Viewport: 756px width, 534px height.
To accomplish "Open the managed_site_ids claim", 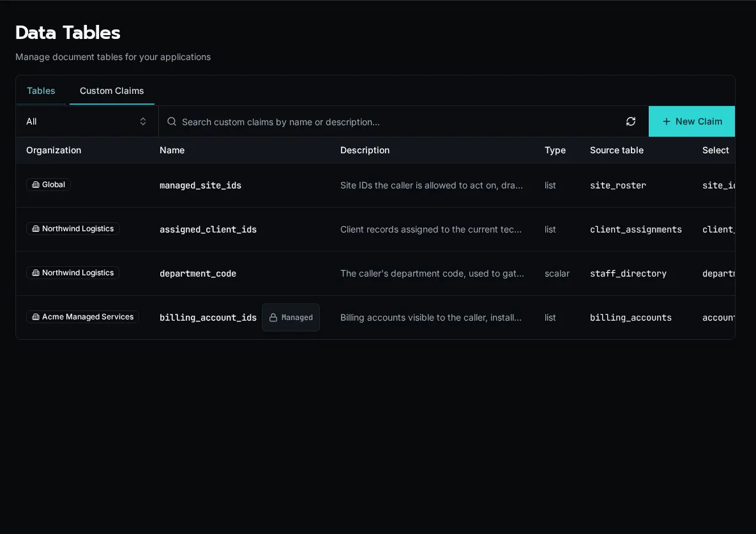I will (x=200, y=185).
